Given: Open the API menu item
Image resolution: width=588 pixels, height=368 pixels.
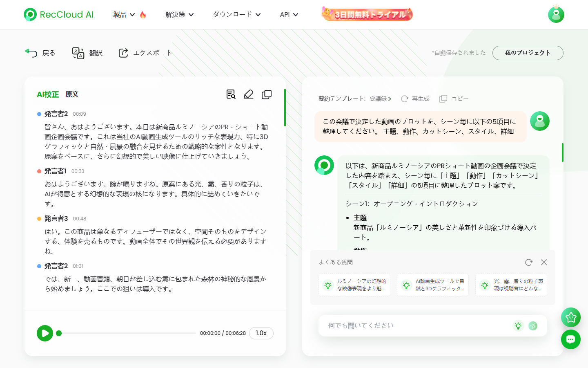Looking at the screenshot, I should pyautogui.click(x=289, y=14).
